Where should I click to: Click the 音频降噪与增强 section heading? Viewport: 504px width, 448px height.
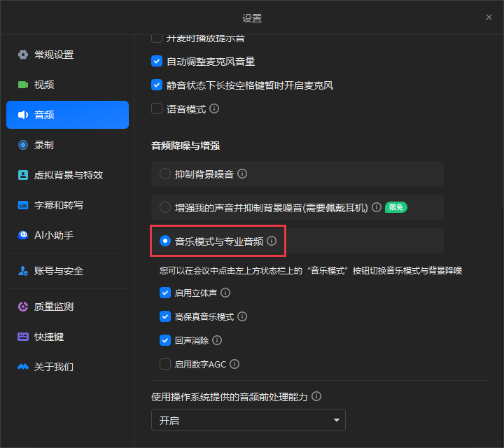click(x=185, y=146)
